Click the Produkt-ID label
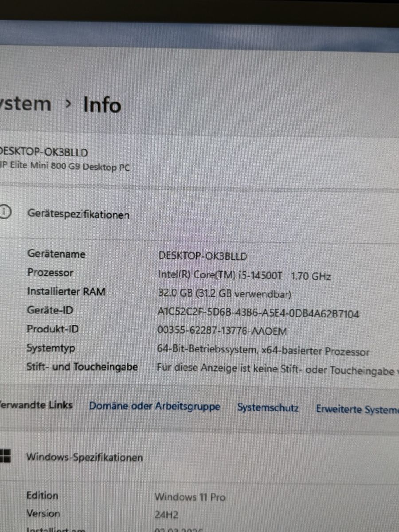This screenshot has height=532, width=399. 53,329
